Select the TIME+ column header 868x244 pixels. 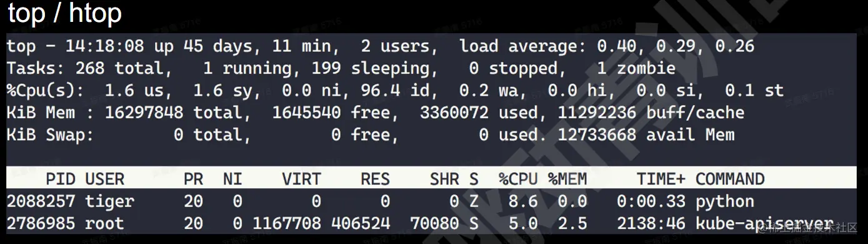tap(661, 180)
